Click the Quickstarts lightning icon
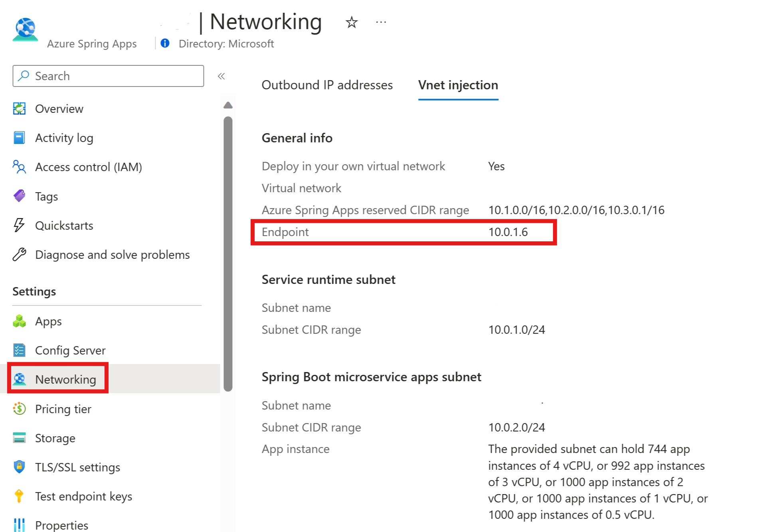 pos(19,225)
